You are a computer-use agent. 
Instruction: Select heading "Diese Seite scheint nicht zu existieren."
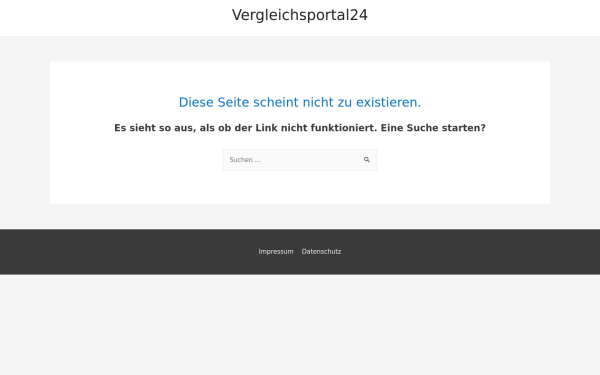click(x=300, y=103)
